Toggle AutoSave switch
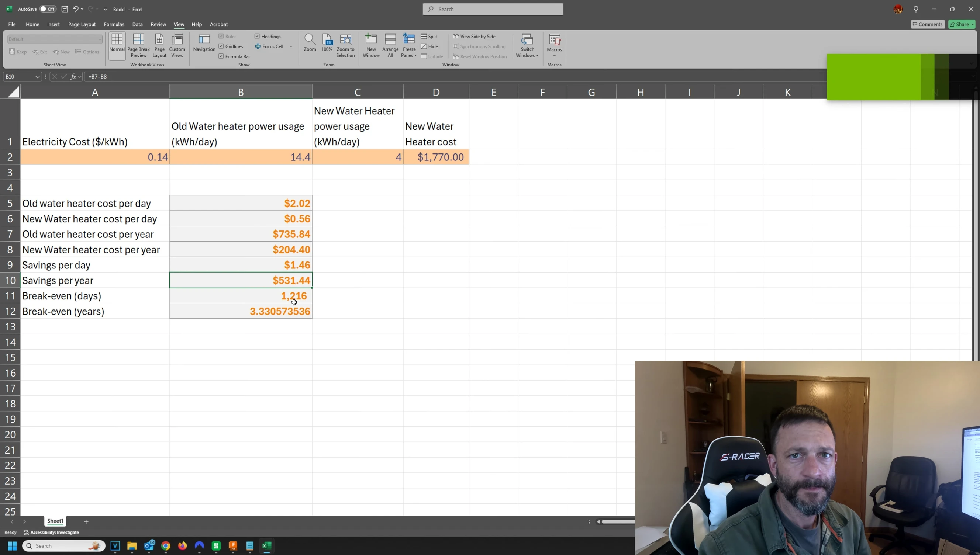 [x=48, y=9]
